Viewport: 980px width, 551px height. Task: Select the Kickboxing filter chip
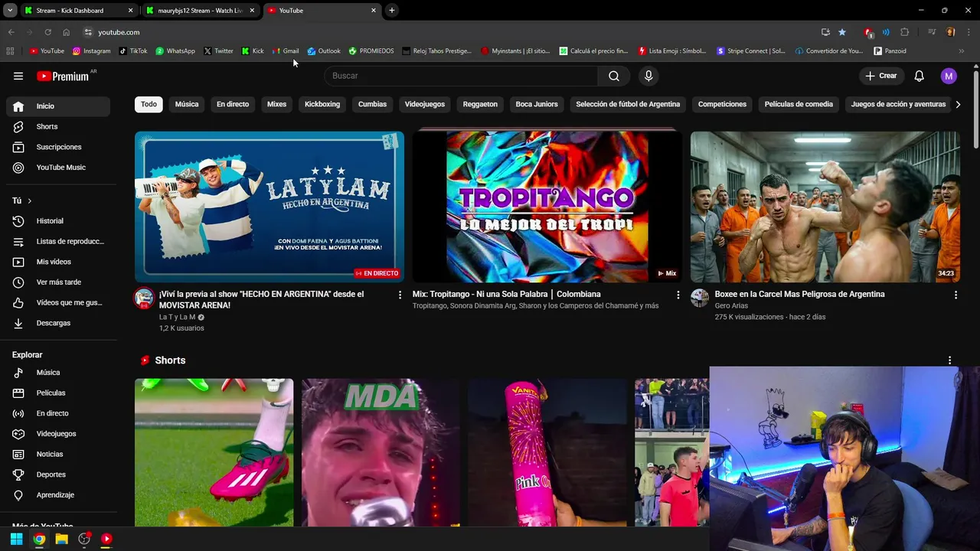(x=322, y=104)
